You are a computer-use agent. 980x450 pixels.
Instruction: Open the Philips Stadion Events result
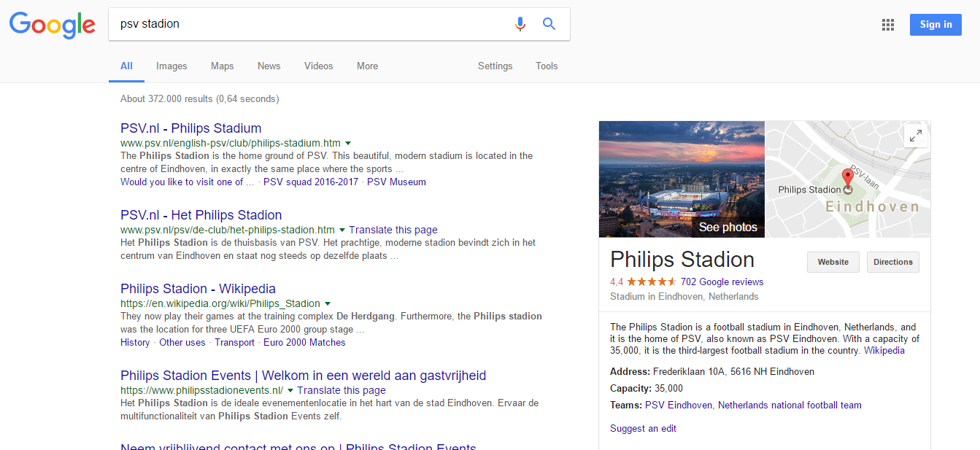pos(303,376)
